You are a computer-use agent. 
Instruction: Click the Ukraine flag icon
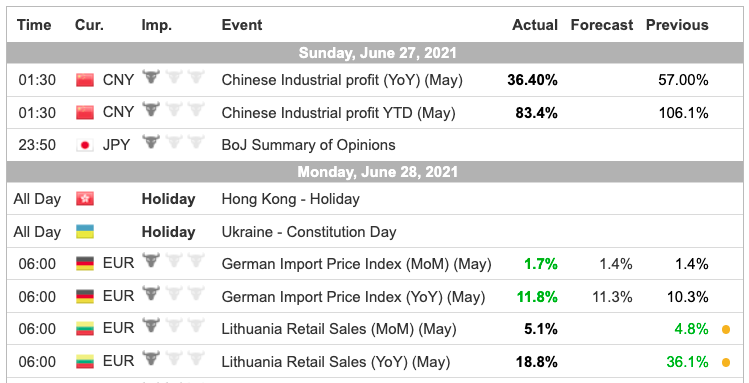[85, 232]
